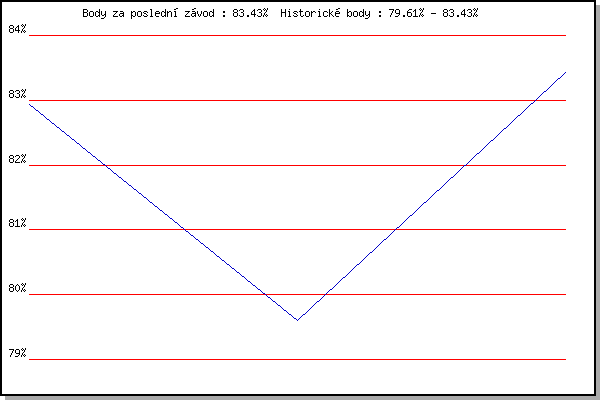
Task: Click where the rising line crosses the 81% gridline
Action: [x=398, y=229]
